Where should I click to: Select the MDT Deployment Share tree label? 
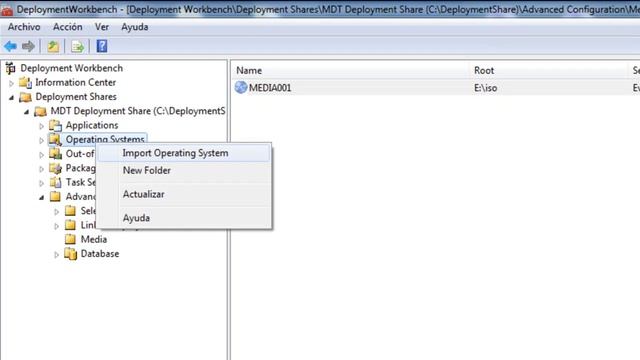coord(138,111)
